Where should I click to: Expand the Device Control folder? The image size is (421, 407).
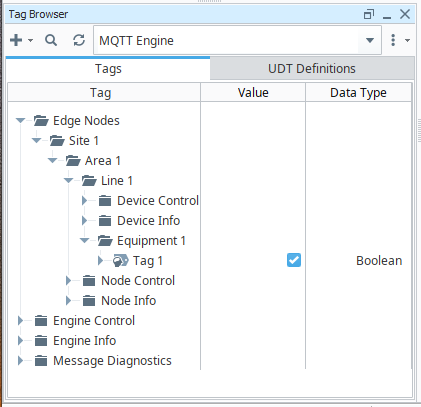coord(84,201)
